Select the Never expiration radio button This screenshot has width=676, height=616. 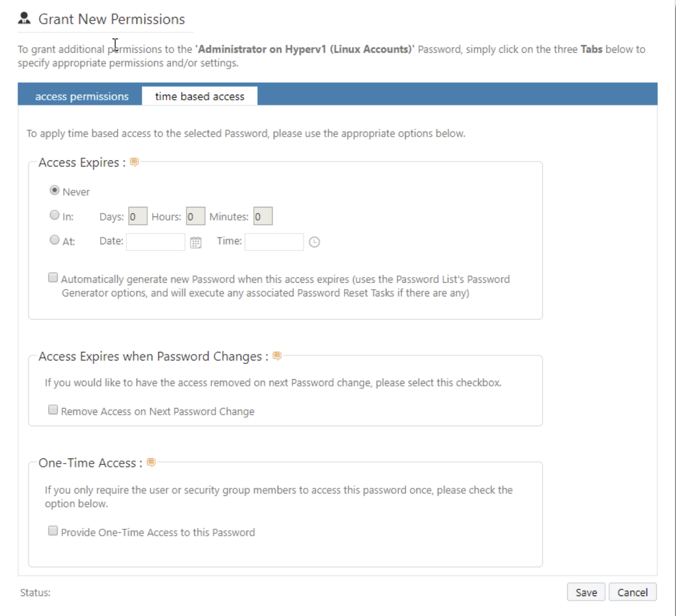pos(54,190)
